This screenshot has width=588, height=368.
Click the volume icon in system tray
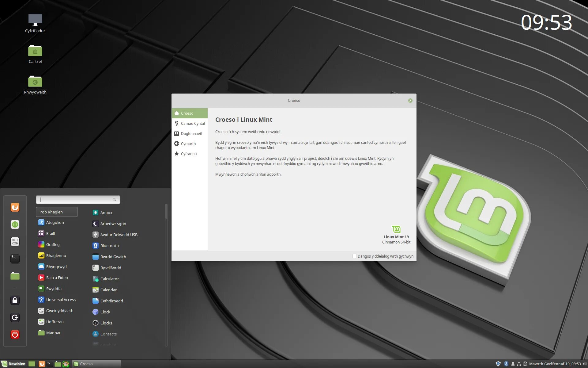click(x=584, y=364)
